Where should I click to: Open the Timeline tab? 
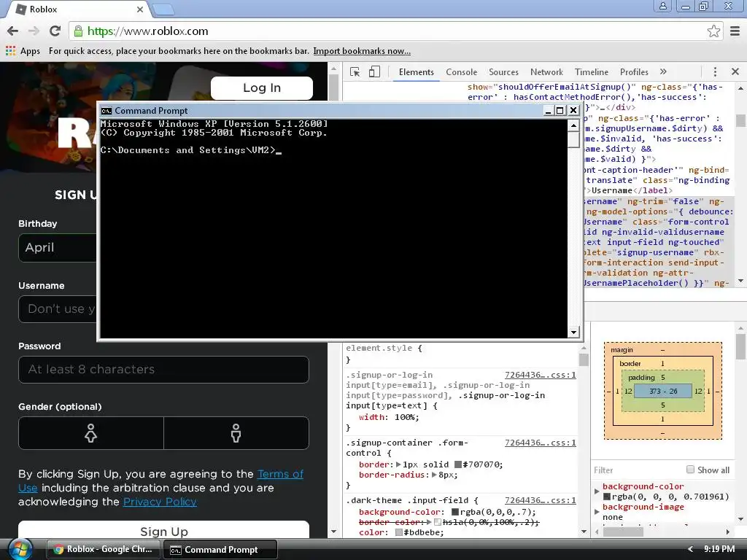click(x=591, y=72)
